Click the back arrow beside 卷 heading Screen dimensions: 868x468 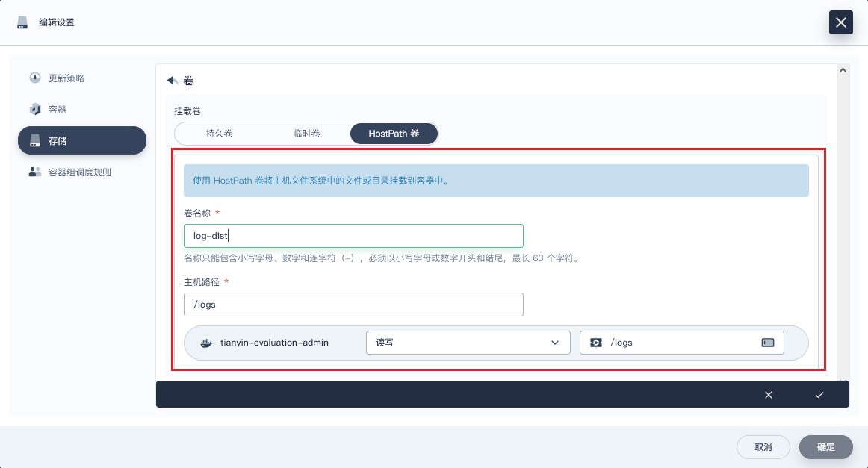tap(172, 81)
